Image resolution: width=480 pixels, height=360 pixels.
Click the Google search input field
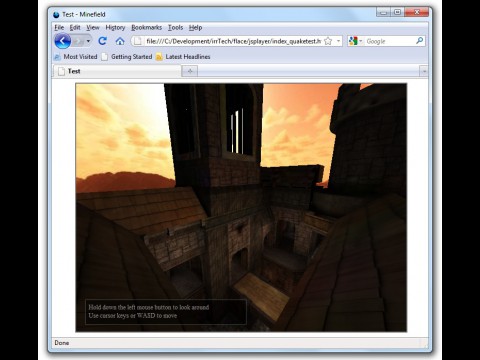point(390,41)
